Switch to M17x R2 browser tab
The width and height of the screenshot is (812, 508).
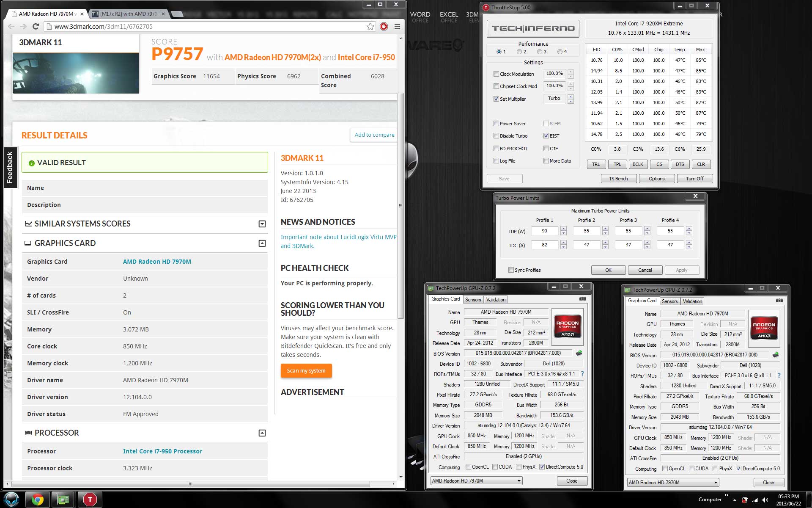129,14
